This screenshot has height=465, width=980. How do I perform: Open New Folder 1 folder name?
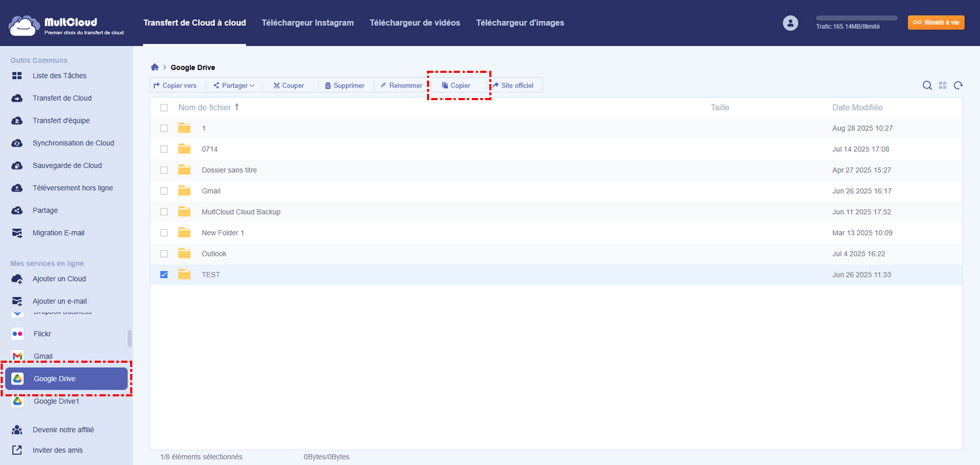coord(223,233)
